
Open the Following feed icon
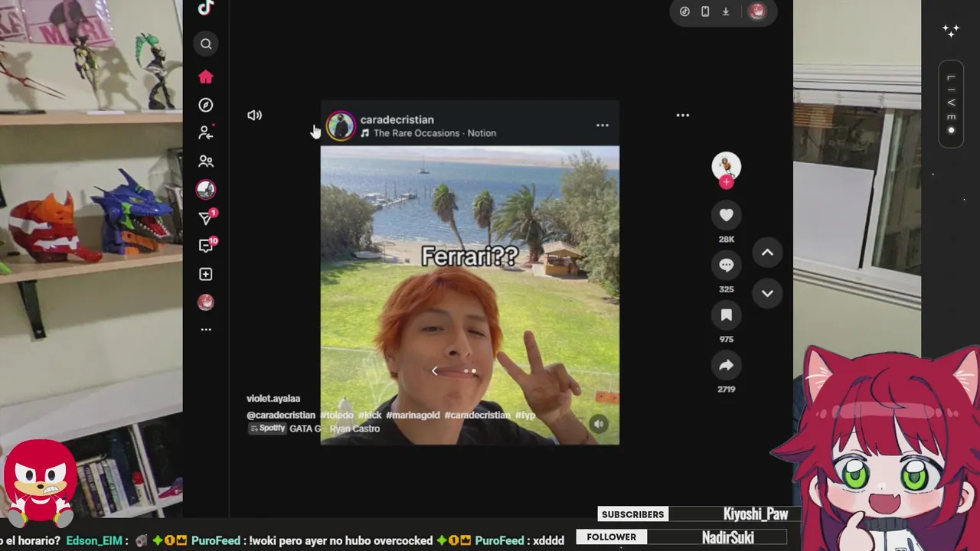click(205, 132)
